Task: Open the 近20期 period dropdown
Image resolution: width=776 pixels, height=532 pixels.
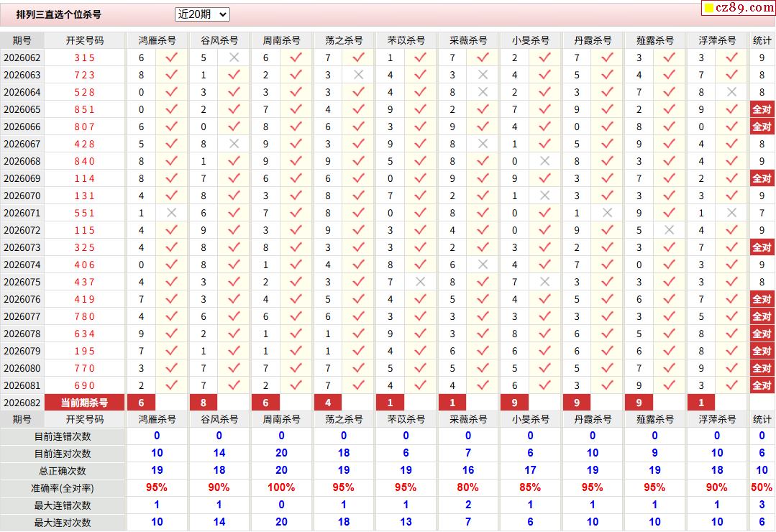Action: point(202,14)
